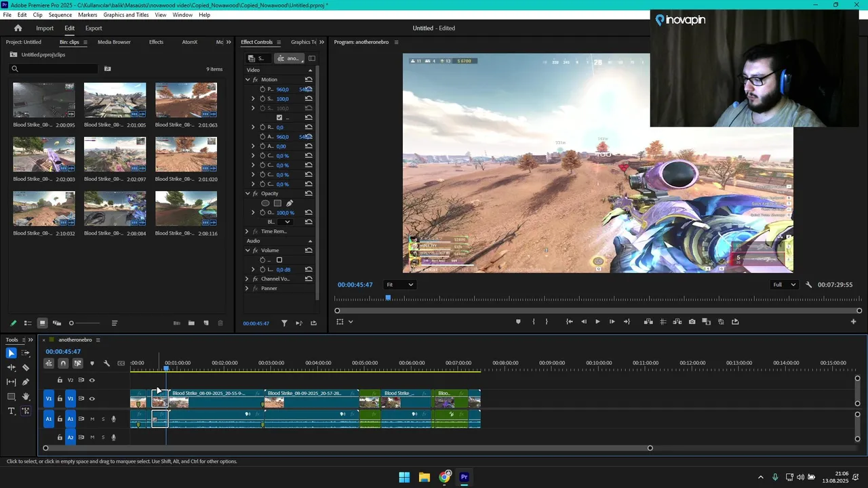Collapse the Volume effect section

point(248,251)
